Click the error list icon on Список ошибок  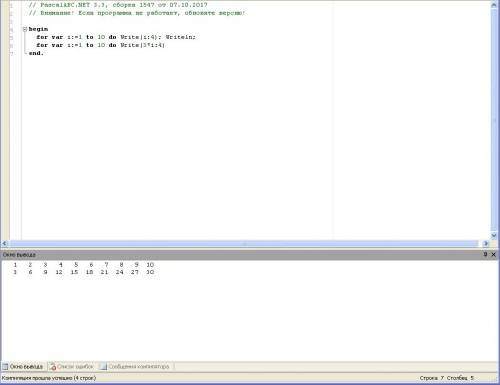pos(53,367)
